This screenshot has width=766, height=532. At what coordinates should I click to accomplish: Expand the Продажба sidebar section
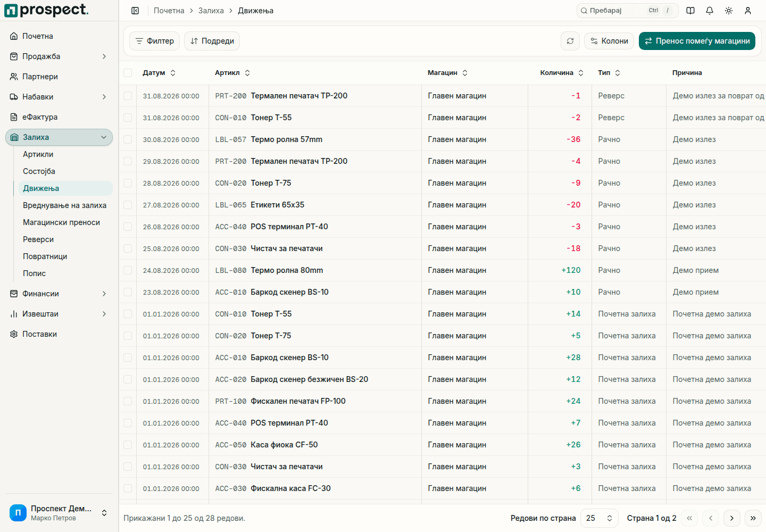pos(59,56)
